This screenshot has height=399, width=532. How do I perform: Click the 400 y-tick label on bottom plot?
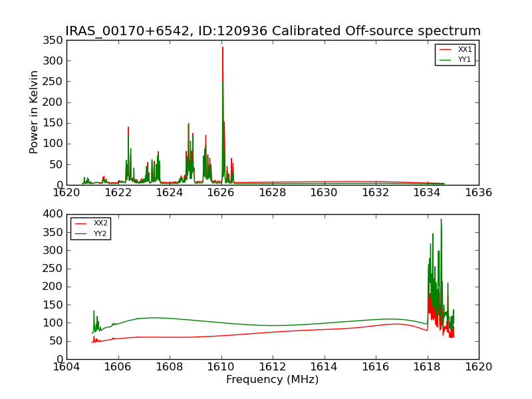click(x=53, y=214)
